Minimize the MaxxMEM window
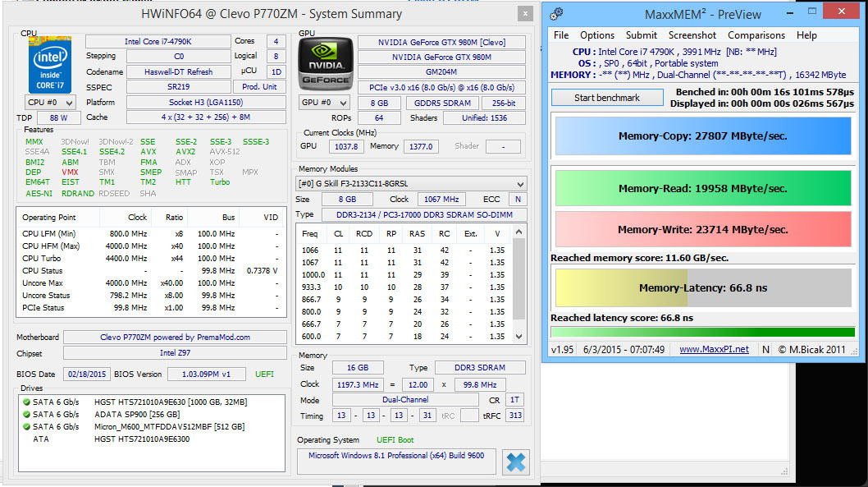 click(790, 11)
